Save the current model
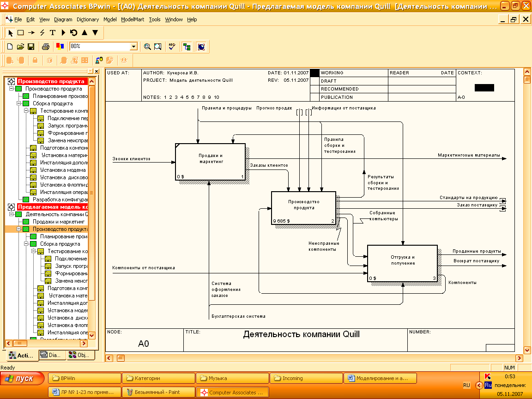The width and height of the screenshot is (532, 399). click(x=31, y=47)
